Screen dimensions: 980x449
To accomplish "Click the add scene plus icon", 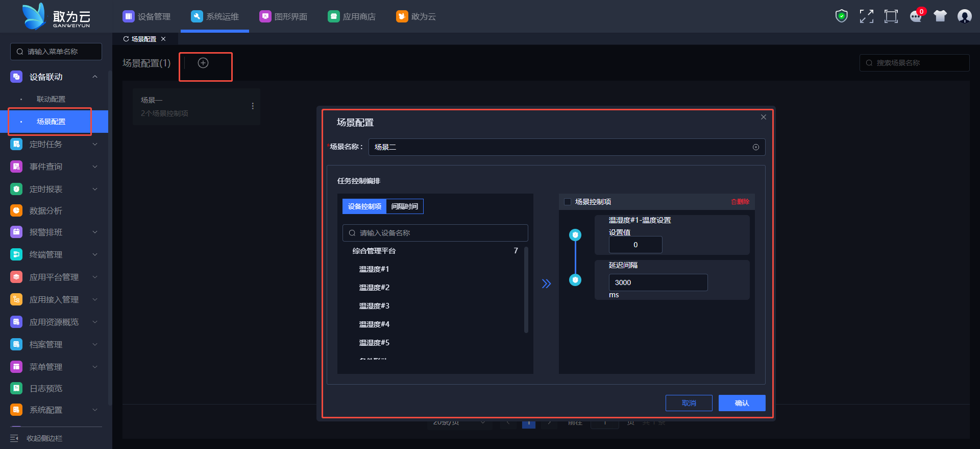I will (203, 63).
